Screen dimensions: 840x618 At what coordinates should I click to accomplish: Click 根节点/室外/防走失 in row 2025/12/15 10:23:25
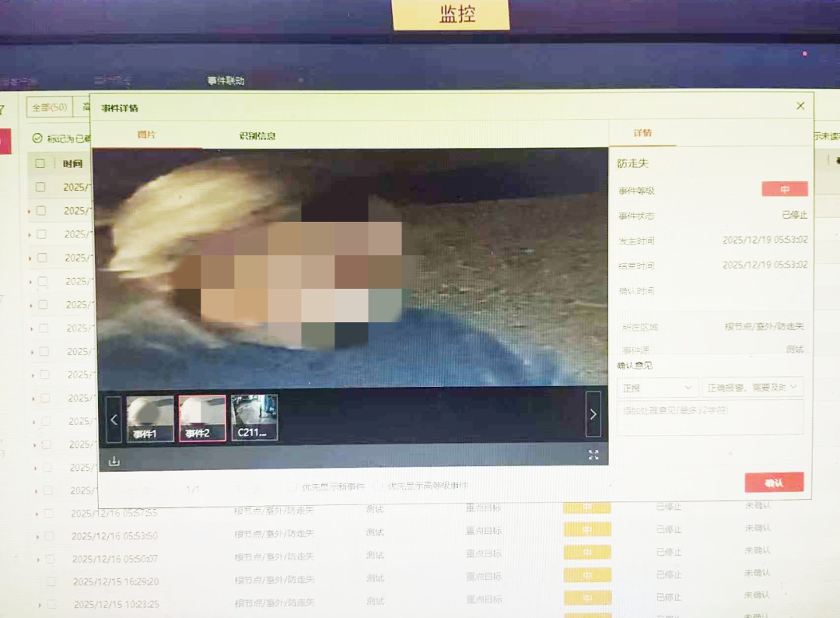point(275,602)
